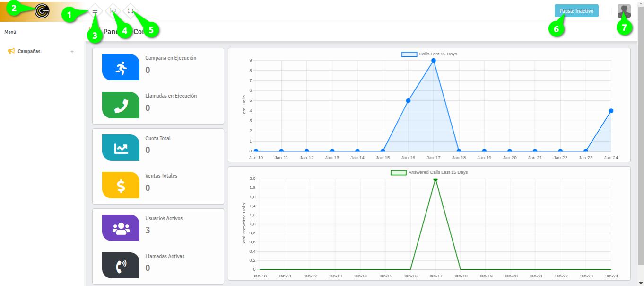Screen dimensions: 644x286
Task: Toggle Calls Last 15 Days legend
Action: [429, 54]
